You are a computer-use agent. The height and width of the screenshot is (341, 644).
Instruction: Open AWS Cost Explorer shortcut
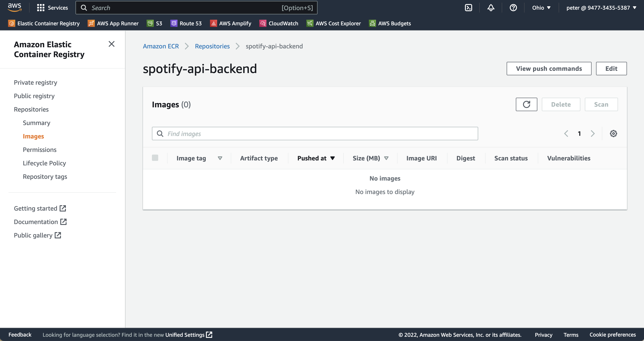pos(333,23)
